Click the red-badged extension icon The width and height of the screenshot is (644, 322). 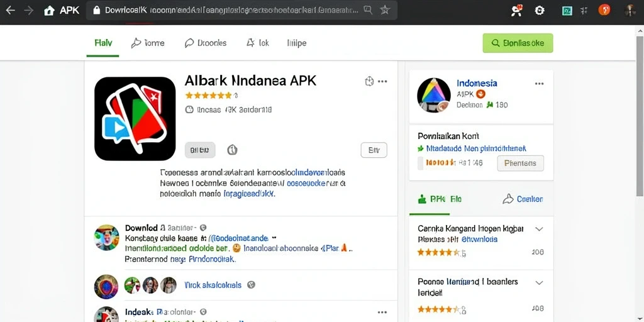click(x=516, y=11)
